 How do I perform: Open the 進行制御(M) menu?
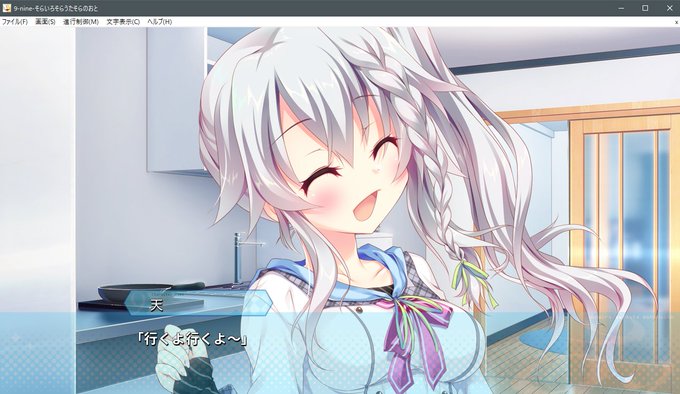[x=81, y=22]
